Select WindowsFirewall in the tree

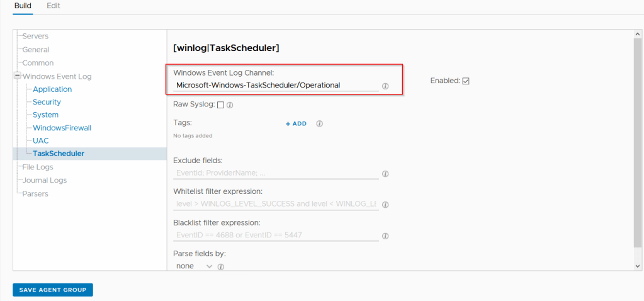point(62,128)
